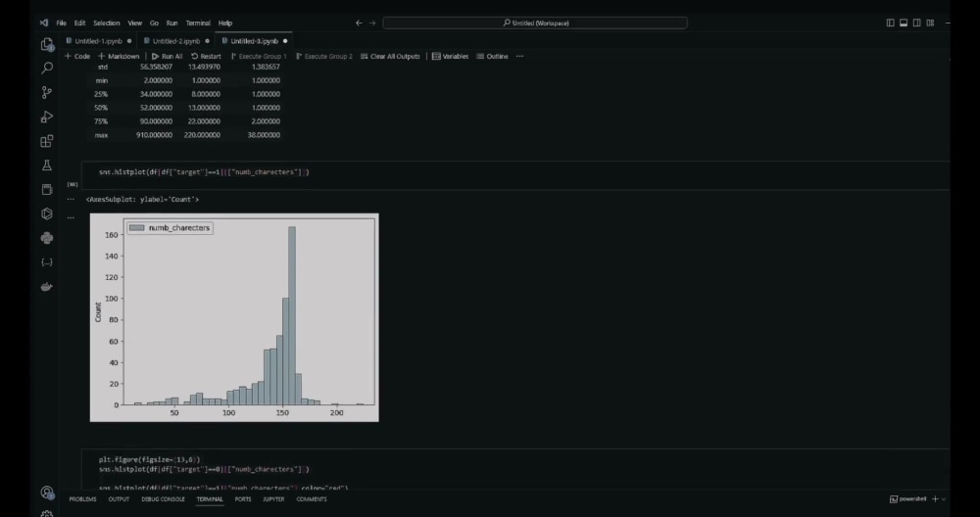Open the Terminal menu
The image size is (980, 517).
pyautogui.click(x=198, y=23)
